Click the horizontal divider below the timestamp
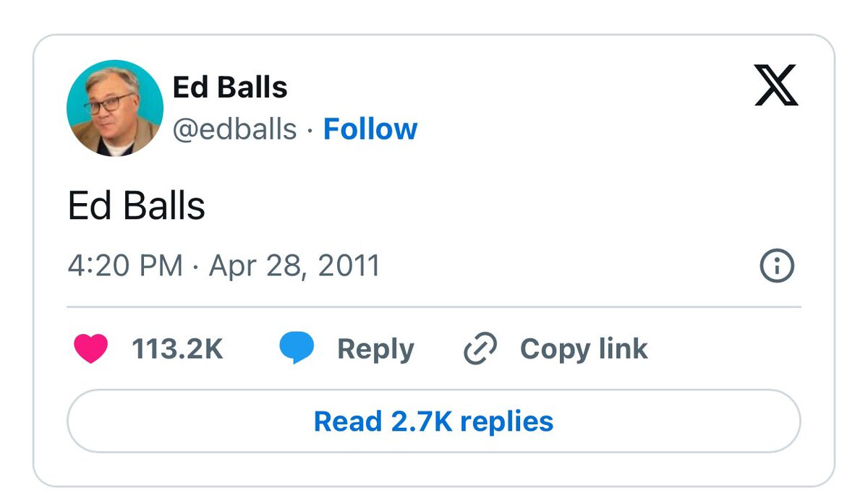Screen dimensions: 868x503 click(x=434, y=307)
